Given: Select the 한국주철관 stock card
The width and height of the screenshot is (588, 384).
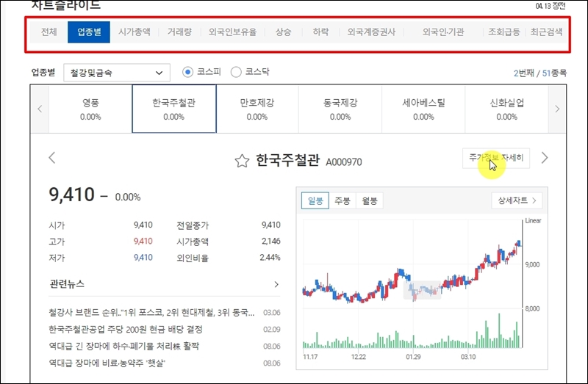Looking at the screenshot, I should [x=174, y=109].
